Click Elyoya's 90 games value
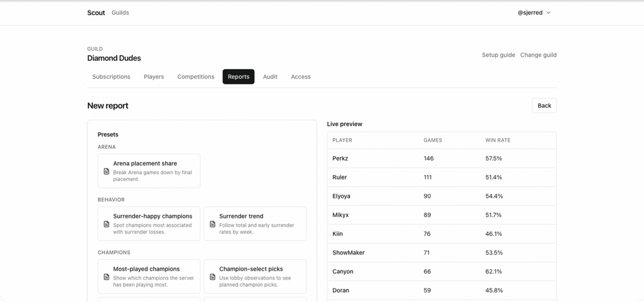The height and width of the screenshot is (302, 644). [x=427, y=196]
